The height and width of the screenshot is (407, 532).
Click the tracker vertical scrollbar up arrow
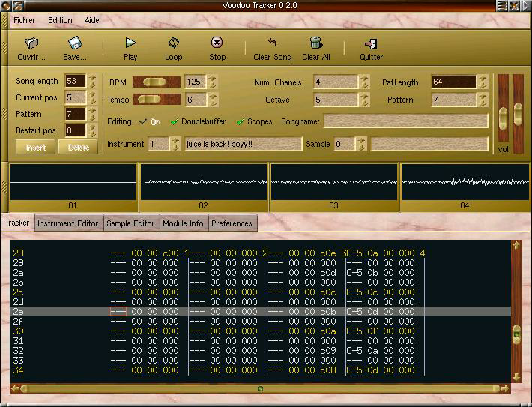[517, 245]
